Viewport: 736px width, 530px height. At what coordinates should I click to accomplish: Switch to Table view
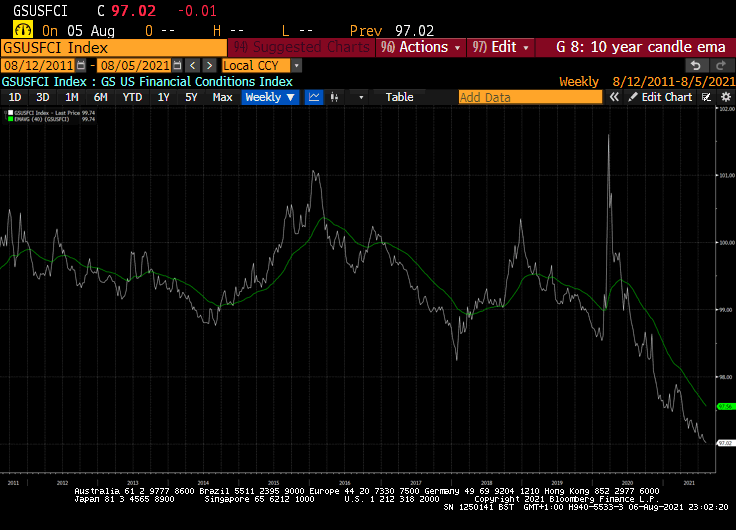(x=399, y=97)
